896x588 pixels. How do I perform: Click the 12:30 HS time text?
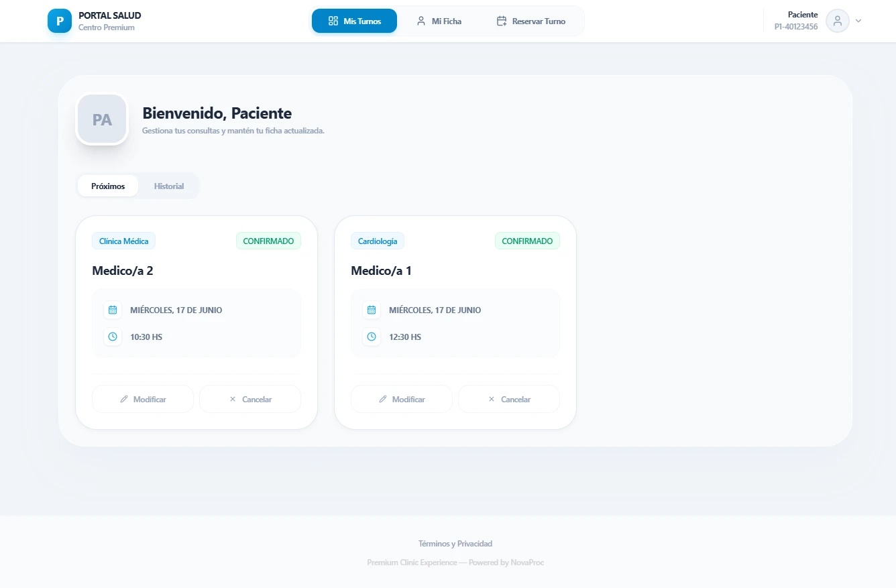coord(405,337)
